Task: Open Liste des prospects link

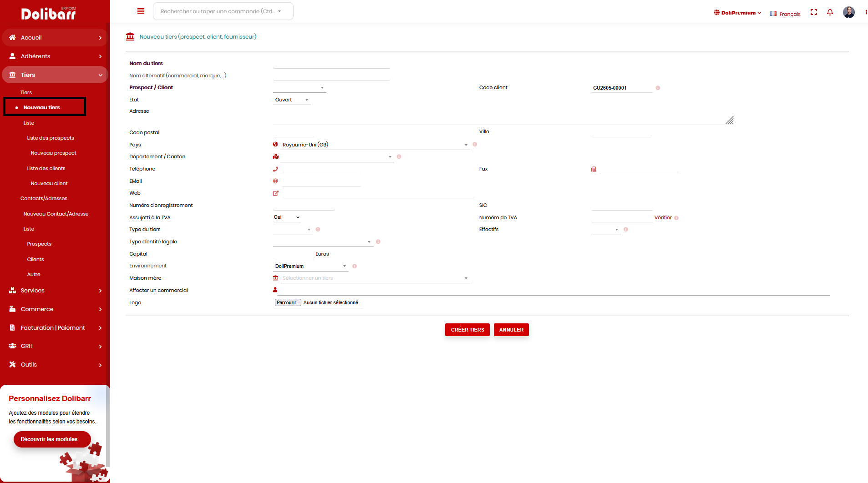Action: 51,138
